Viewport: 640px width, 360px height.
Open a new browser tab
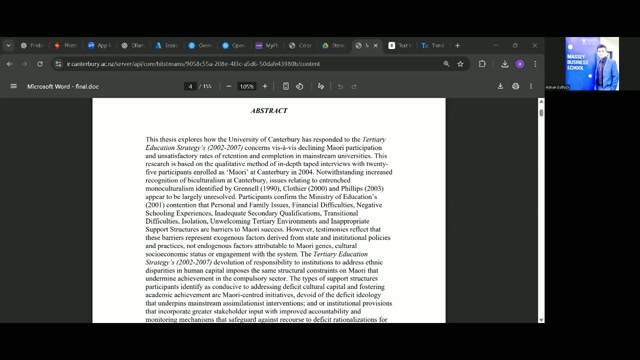457,45
